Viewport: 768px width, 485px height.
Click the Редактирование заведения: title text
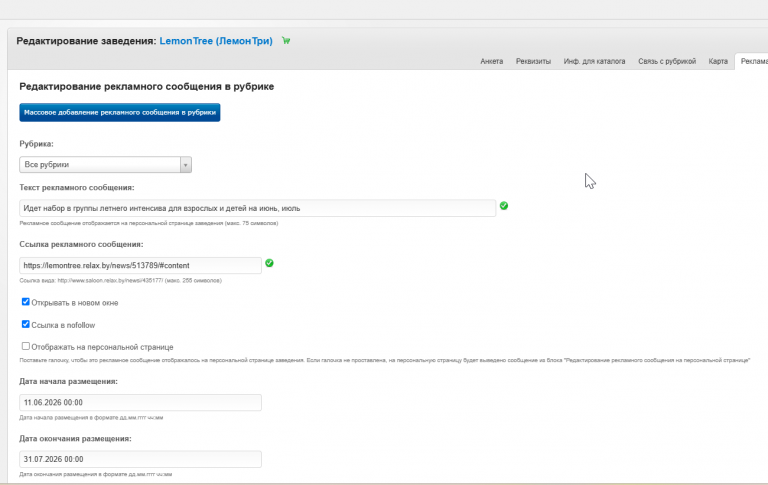[x=86, y=41]
